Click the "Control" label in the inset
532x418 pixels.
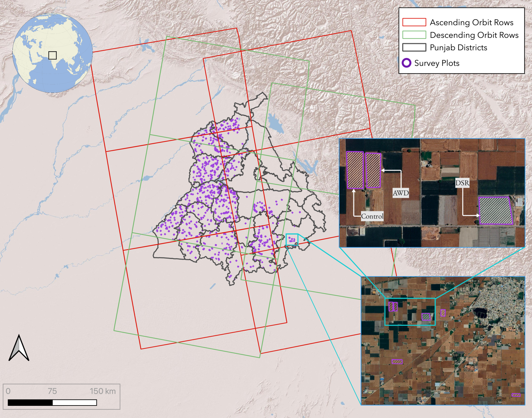click(x=372, y=216)
